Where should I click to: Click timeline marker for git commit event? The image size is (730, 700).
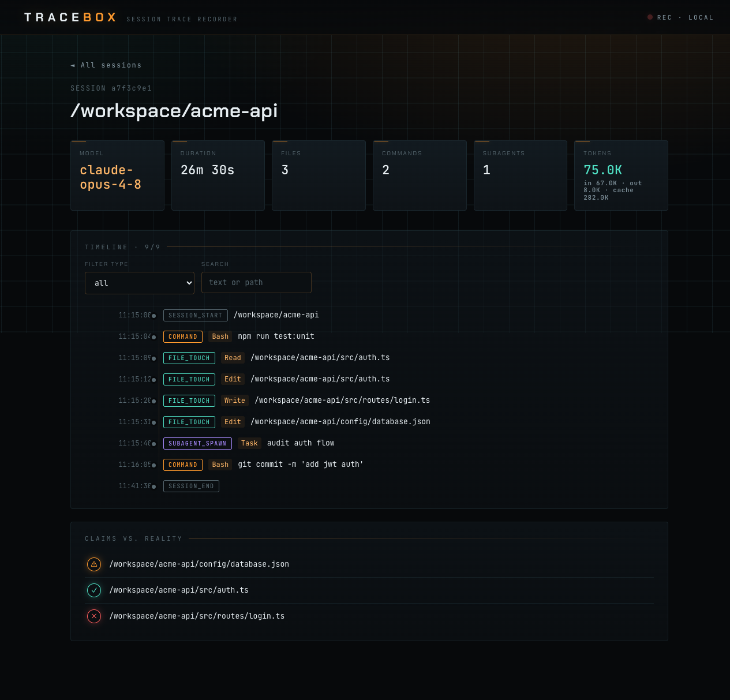coord(154,465)
